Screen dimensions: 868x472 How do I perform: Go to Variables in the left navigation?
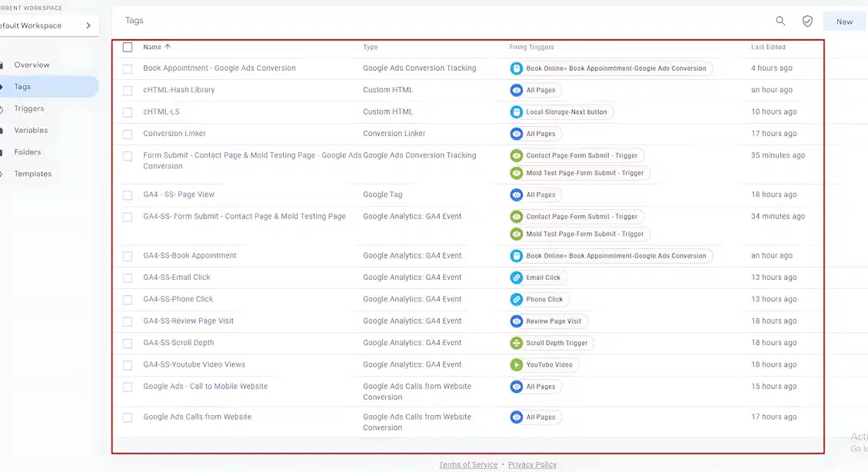tap(31, 130)
